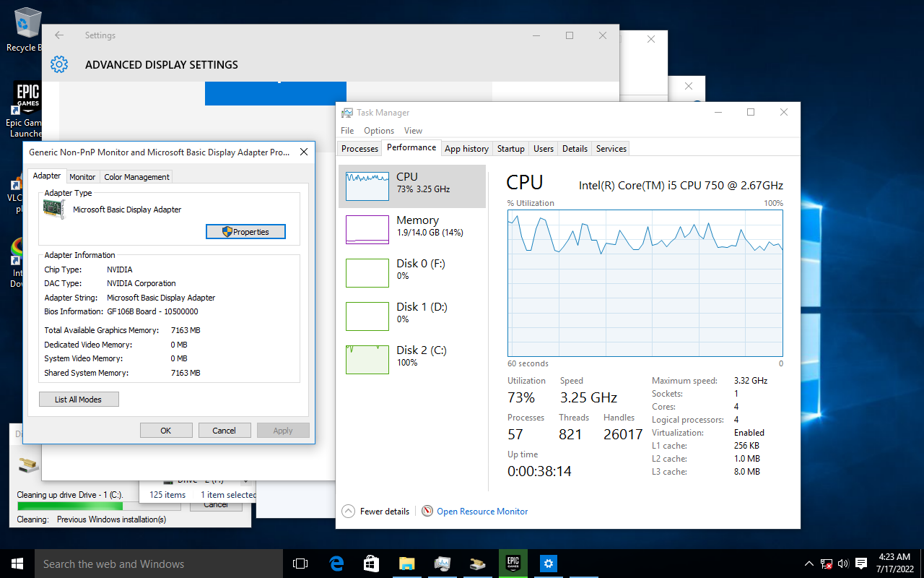Click 'GF106B Board - 10500000' bios text
The height and width of the screenshot is (578, 924).
tap(152, 311)
